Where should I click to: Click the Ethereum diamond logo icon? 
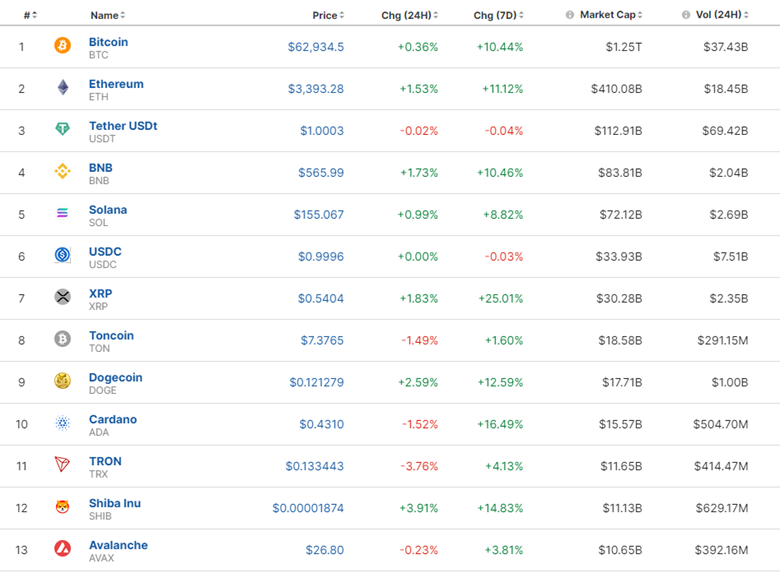click(63, 87)
